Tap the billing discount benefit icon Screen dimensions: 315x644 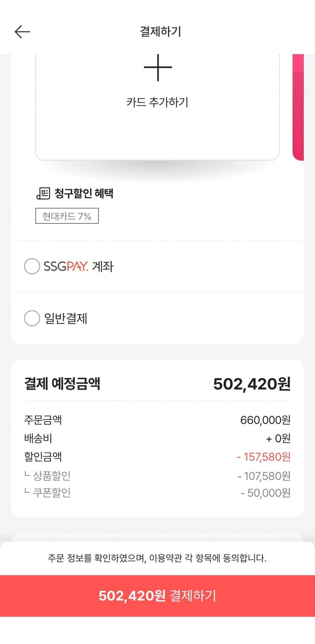point(43,193)
